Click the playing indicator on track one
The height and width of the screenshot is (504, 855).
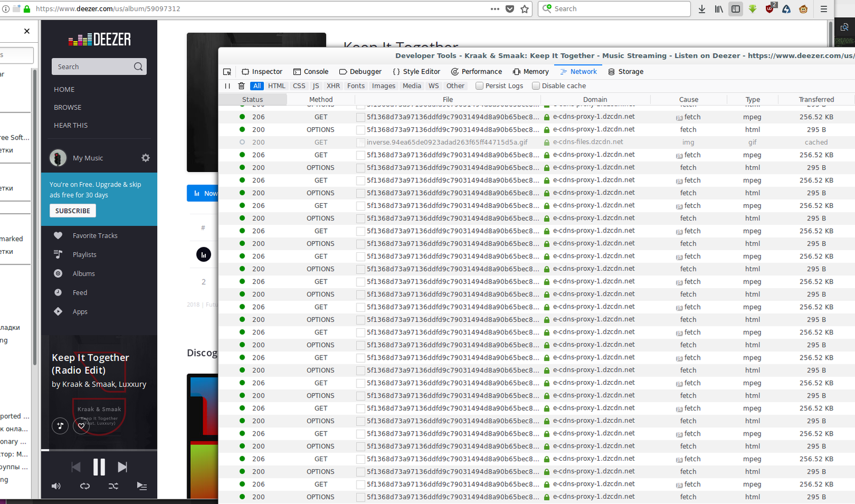[x=204, y=255]
